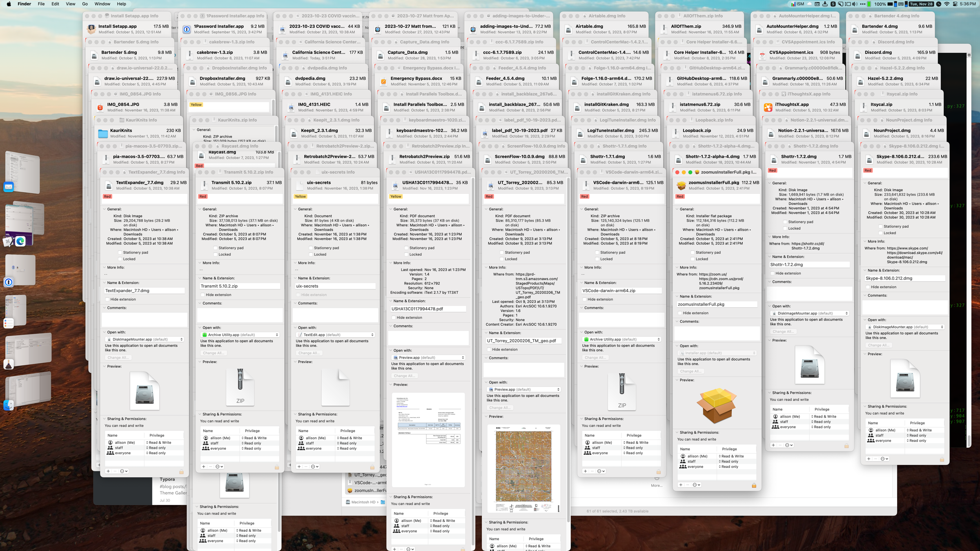Click 1Password Installer.app icon
This screenshot has width=980, height=551.
187,29
